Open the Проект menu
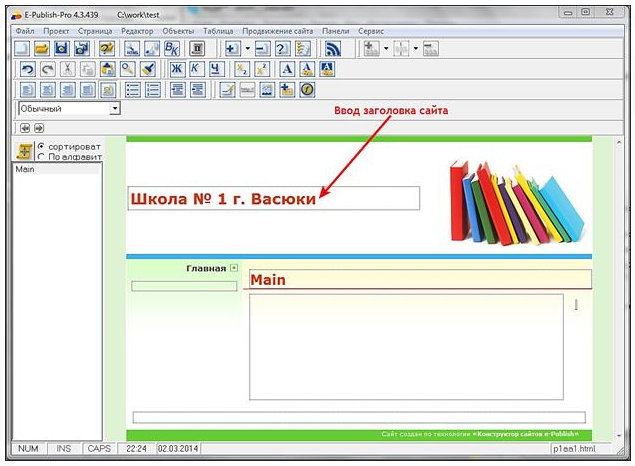This screenshot has height=466, width=635. coord(56,31)
